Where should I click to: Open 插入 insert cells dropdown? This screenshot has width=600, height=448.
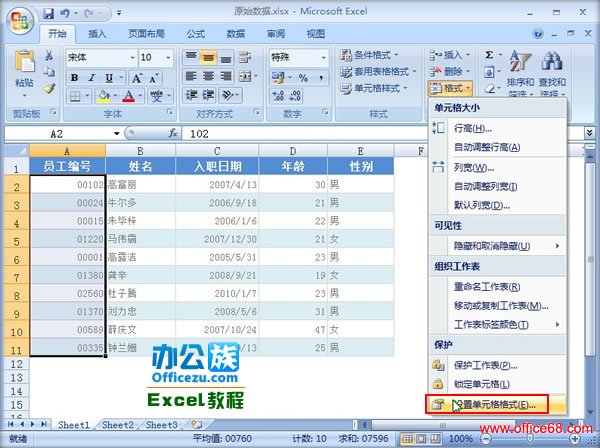tap(450, 55)
